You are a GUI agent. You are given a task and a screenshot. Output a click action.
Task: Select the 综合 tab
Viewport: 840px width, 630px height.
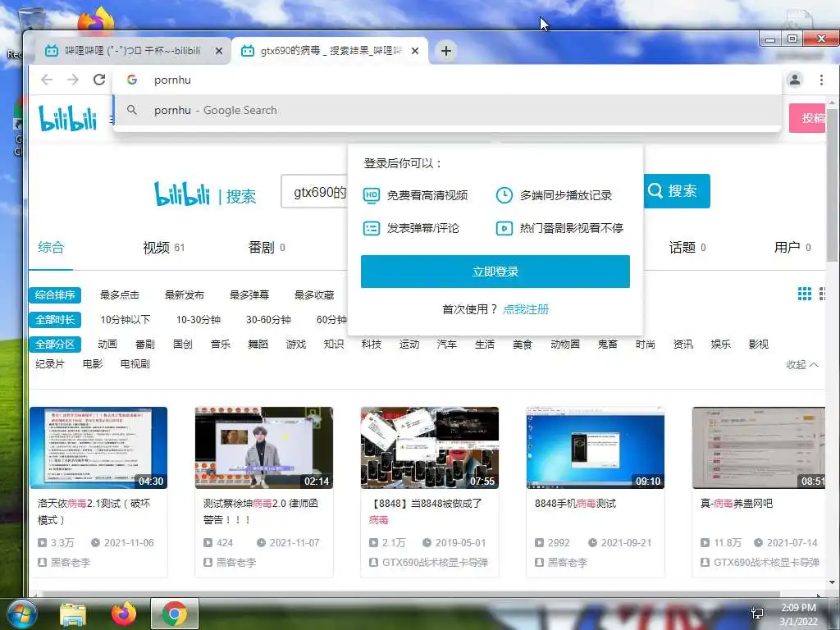(x=51, y=248)
